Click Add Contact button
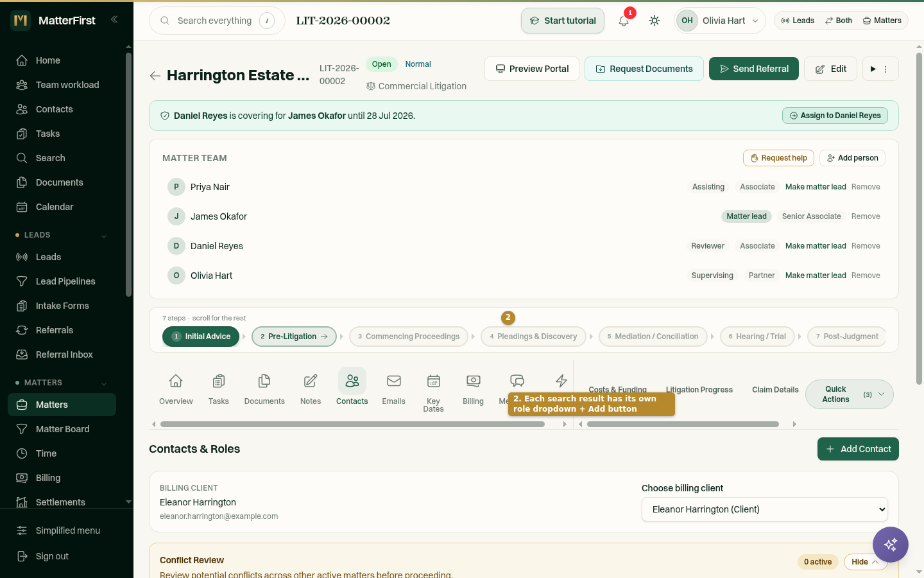Image resolution: width=924 pixels, height=578 pixels. [858, 449]
